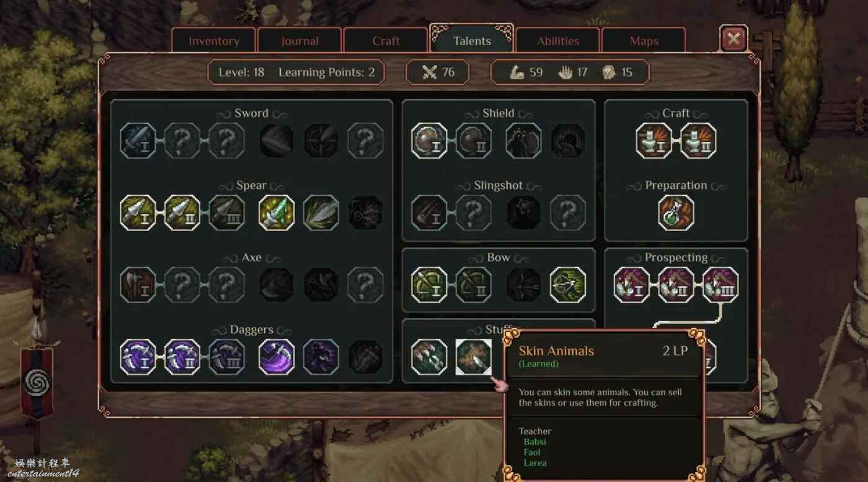The height and width of the screenshot is (482, 868).
Task: Select the Axe I talent icon
Action: click(x=138, y=285)
